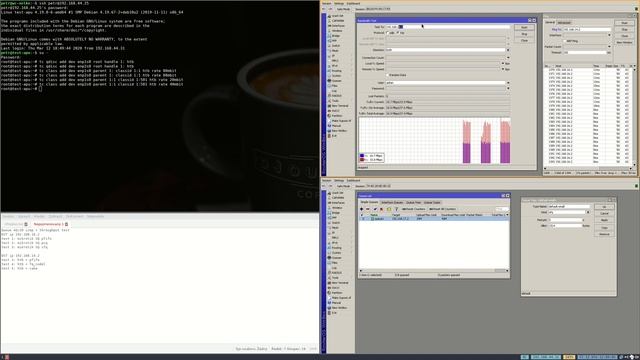Viewport: 640px width, 360px height.
Task: Click the User field in Bandwidth Test
Action: click(x=446, y=82)
